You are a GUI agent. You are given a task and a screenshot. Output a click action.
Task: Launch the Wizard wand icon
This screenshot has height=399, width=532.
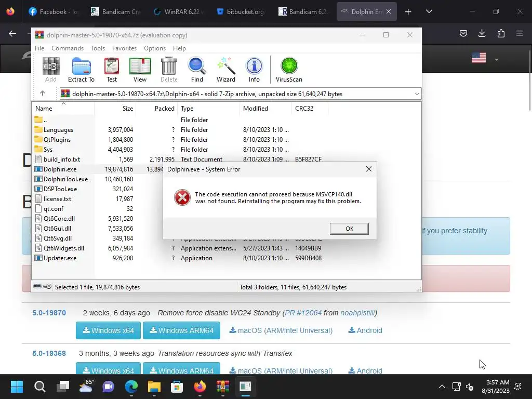(x=225, y=70)
